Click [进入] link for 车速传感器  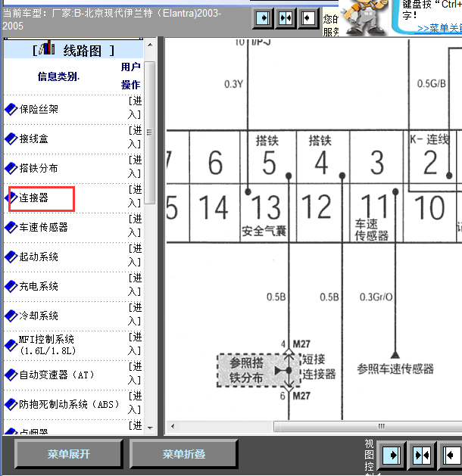[x=135, y=226]
